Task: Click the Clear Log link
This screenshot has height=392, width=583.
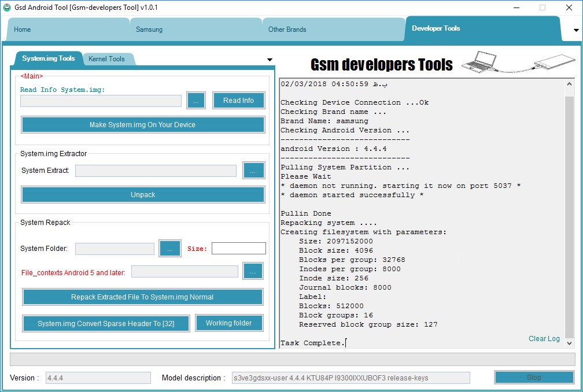Action: 544,339
